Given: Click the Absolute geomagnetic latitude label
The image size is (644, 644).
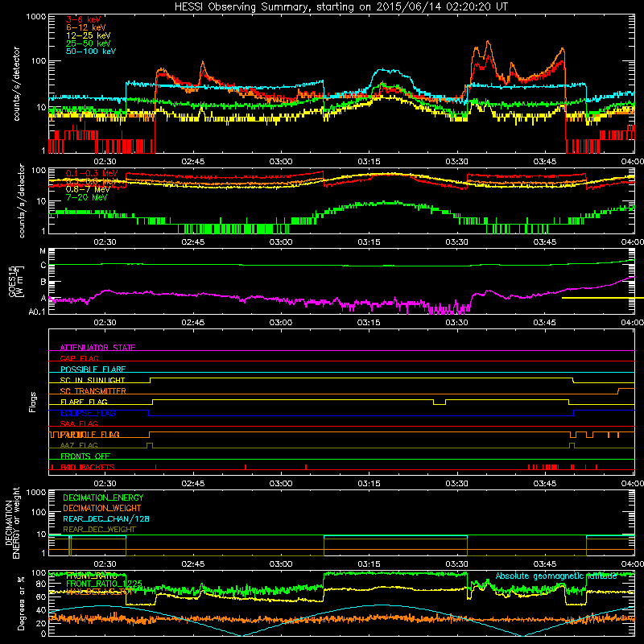Looking at the screenshot, I should [556, 576].
